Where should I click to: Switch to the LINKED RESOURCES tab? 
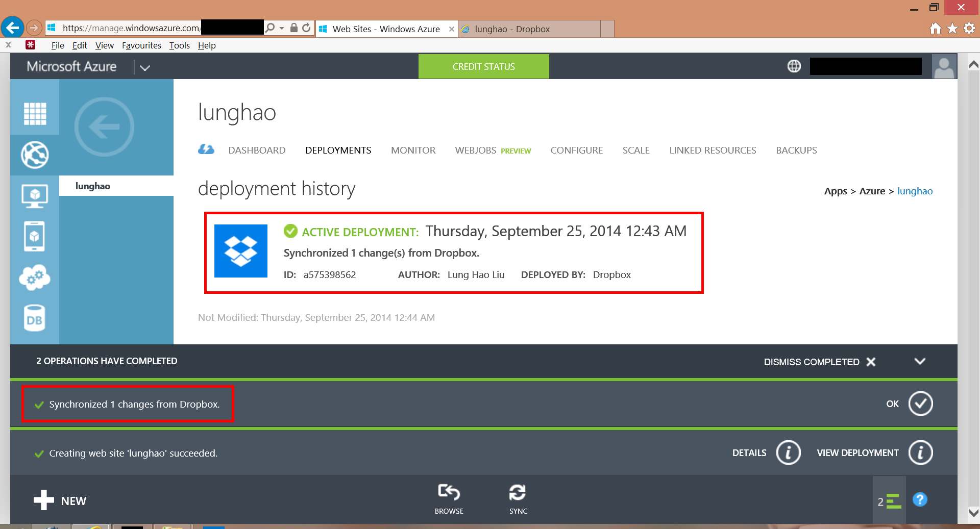713,150
